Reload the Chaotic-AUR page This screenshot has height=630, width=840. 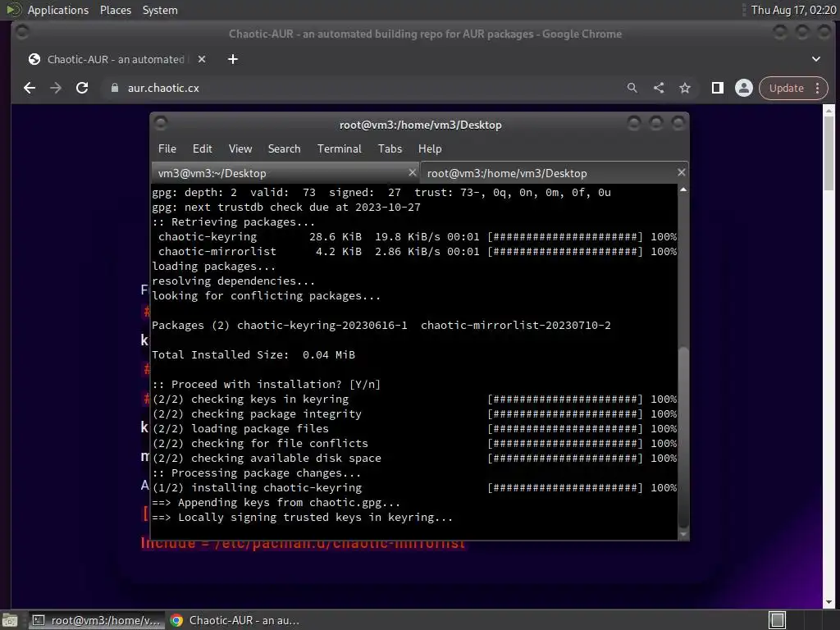click(82, 88)
